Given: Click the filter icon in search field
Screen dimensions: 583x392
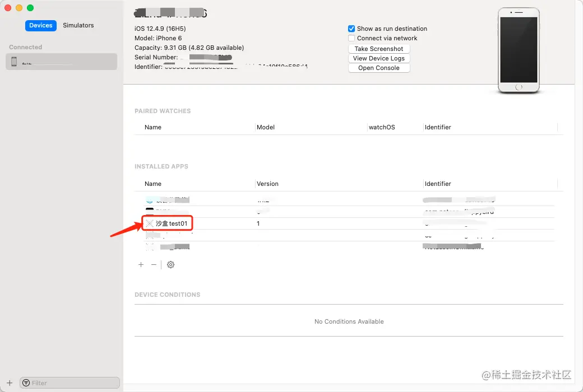Looking at the screenshot, I should (x=26, y=382).
